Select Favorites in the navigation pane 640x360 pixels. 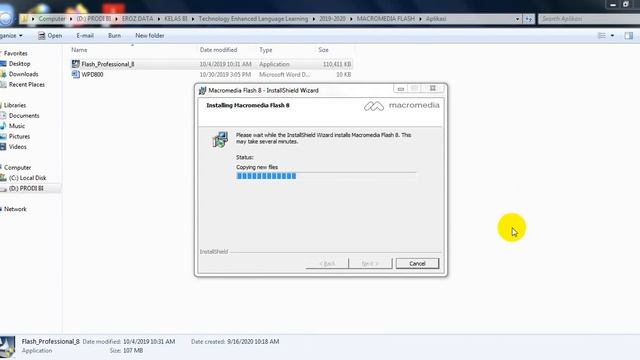tap(16, 53)
